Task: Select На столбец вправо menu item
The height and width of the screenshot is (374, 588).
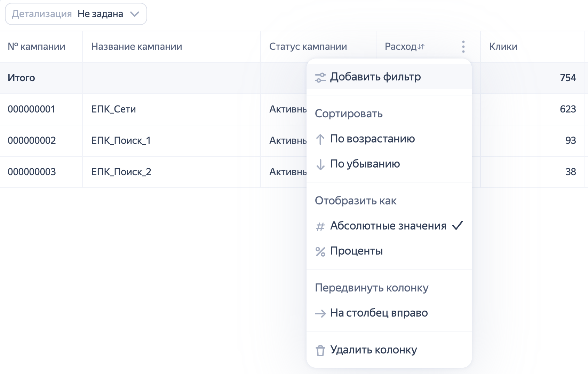Action: 379,313
